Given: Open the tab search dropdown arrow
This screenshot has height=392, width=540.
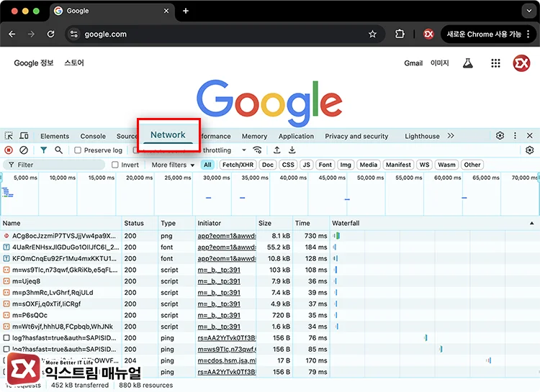Looking at the screenshot, I should 529,11.
